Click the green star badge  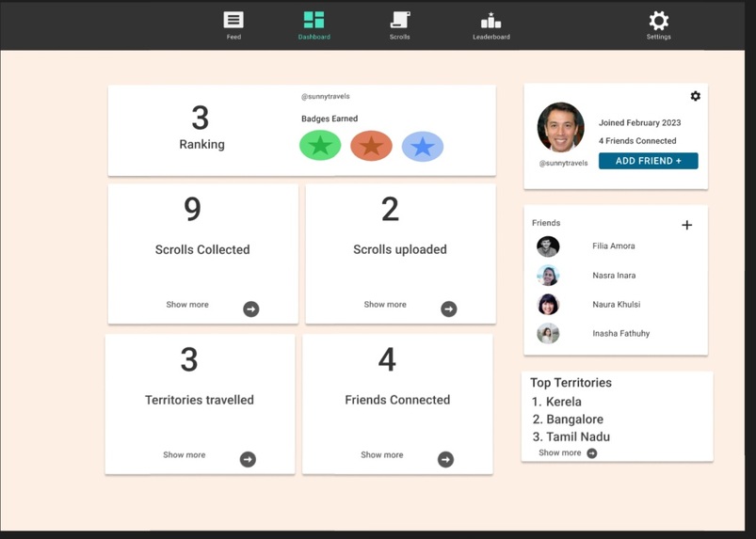[320, 146]
